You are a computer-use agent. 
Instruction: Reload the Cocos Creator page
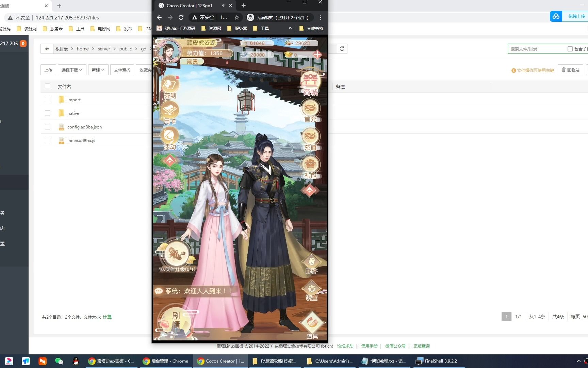[181, 17]
